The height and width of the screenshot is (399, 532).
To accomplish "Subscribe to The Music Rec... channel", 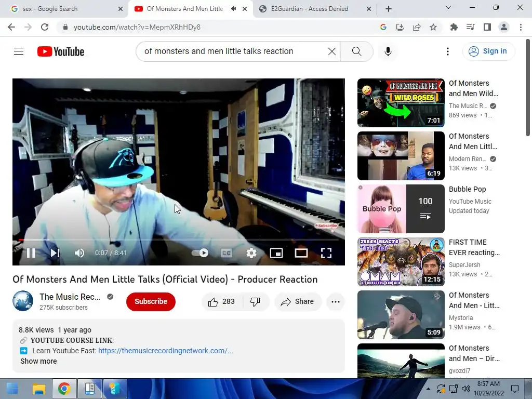I will 151,302.
